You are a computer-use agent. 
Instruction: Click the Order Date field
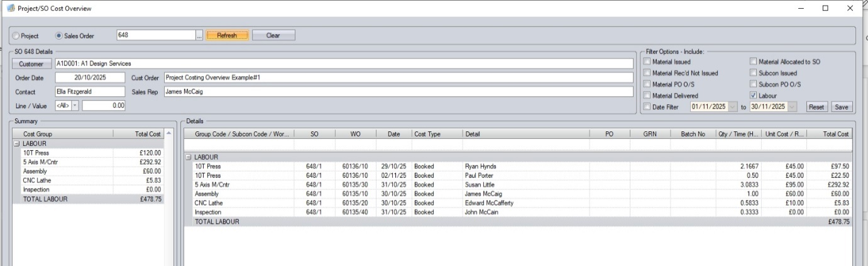tap(91, 77)
